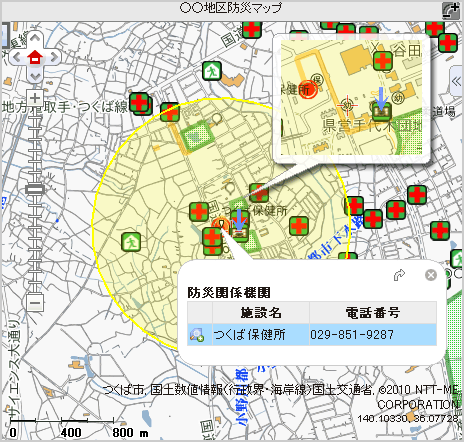Expand side panel with double chevron
This screenshot has width=464, height=442.
point(456,81)
